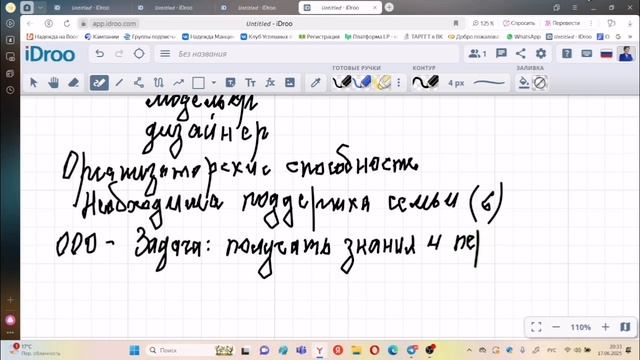
Task: Select the text Tт tool
Action: pos(250,83)
